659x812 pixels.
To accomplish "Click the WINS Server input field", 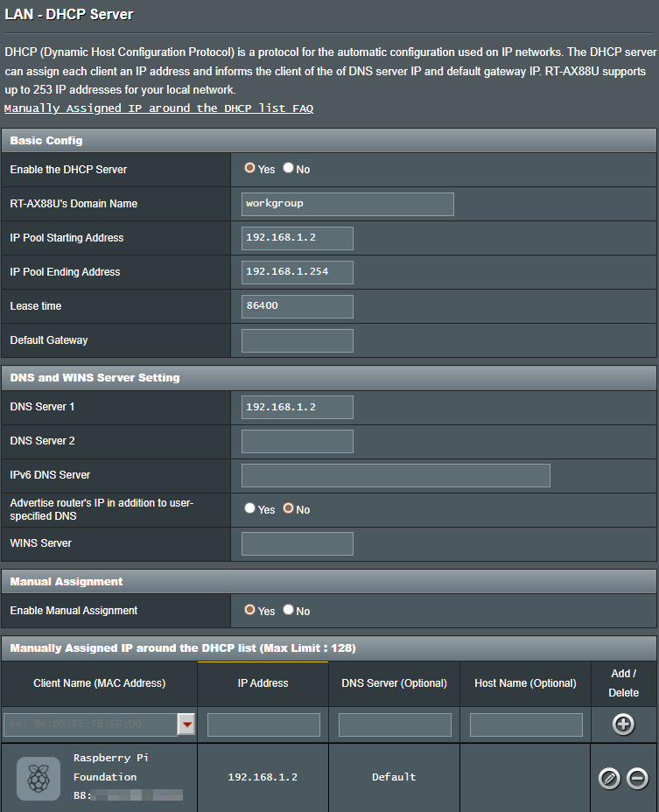I will [x=298, y=543].
